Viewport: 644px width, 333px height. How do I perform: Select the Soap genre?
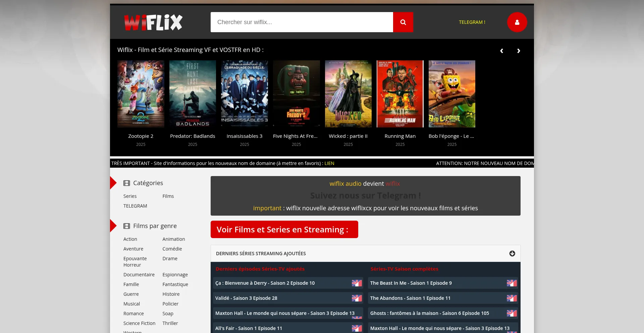168,314
